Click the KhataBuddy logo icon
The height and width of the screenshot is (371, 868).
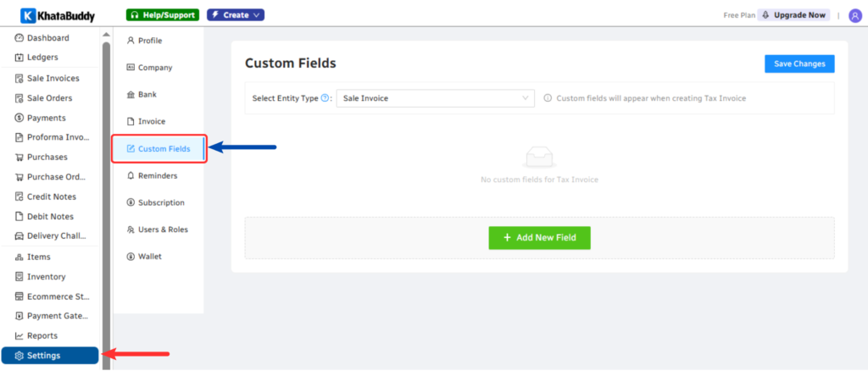[x=27, y=15]
